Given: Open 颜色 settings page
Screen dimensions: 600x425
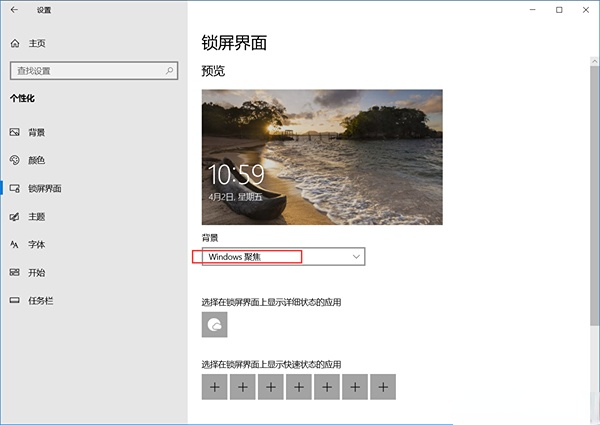Looking at the screenshot, I should pyautogui.click(x=94, y=160).
